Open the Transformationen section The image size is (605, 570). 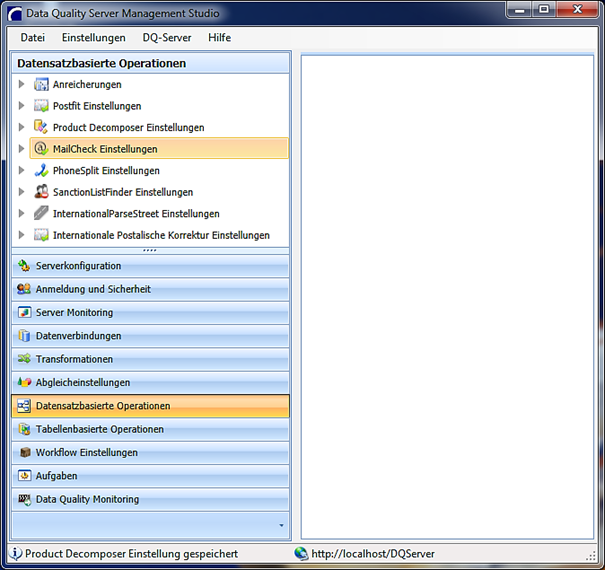tap(150, 359)
